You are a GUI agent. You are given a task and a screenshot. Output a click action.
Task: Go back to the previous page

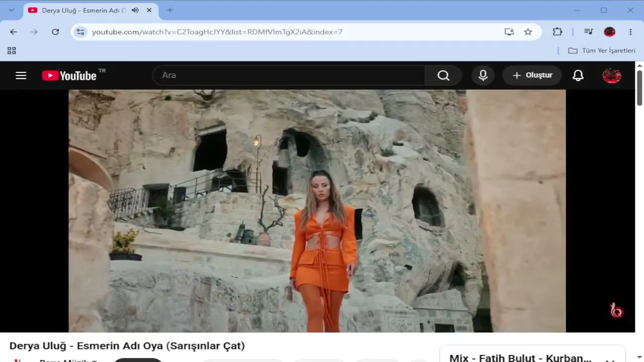coord(14,32)
